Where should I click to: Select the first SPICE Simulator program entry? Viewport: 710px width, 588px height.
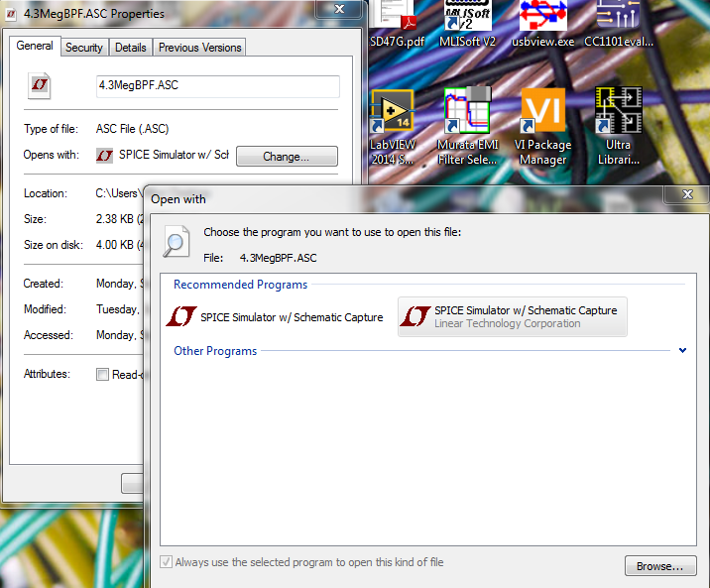275,317
